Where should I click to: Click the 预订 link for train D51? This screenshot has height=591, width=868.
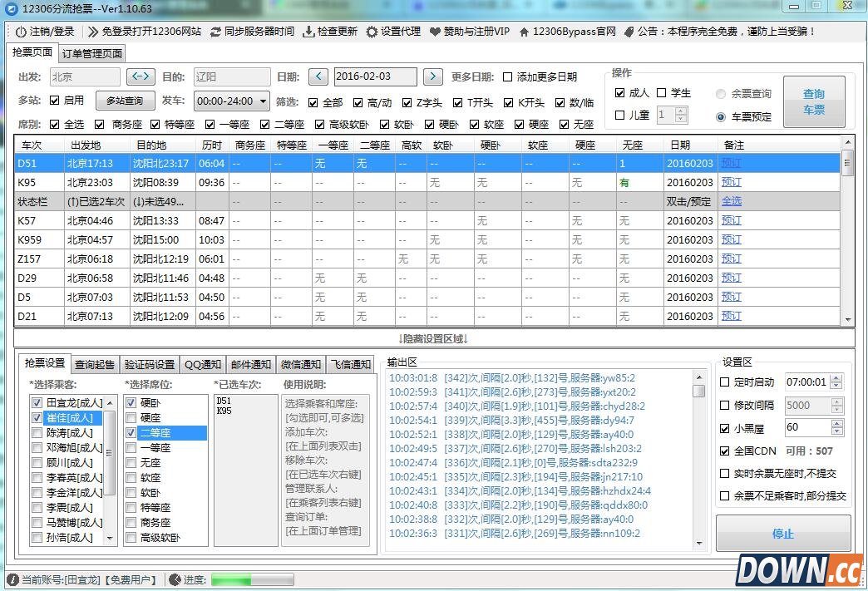click(730, 162)
